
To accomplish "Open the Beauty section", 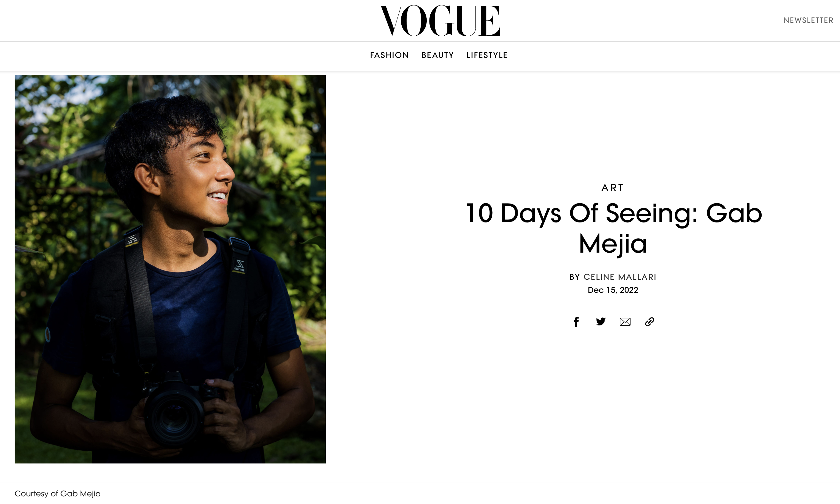I will tap(437, 55).
